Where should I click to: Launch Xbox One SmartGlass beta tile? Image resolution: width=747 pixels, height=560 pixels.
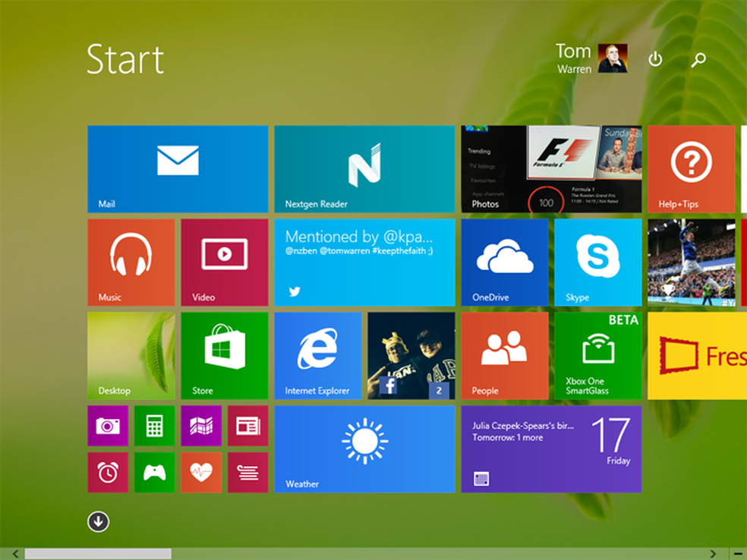tap(598, 356)
